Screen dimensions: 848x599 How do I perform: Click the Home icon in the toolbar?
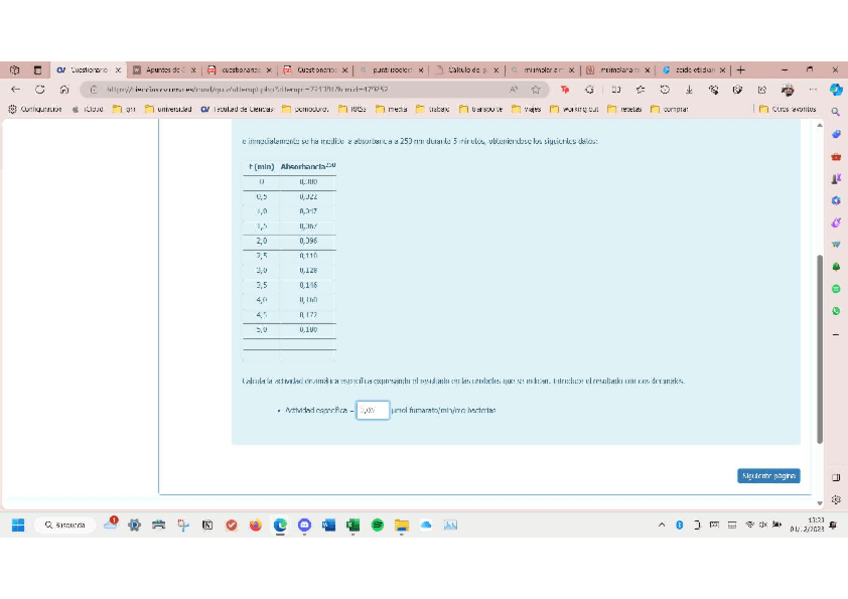click(x=64, y=89)
